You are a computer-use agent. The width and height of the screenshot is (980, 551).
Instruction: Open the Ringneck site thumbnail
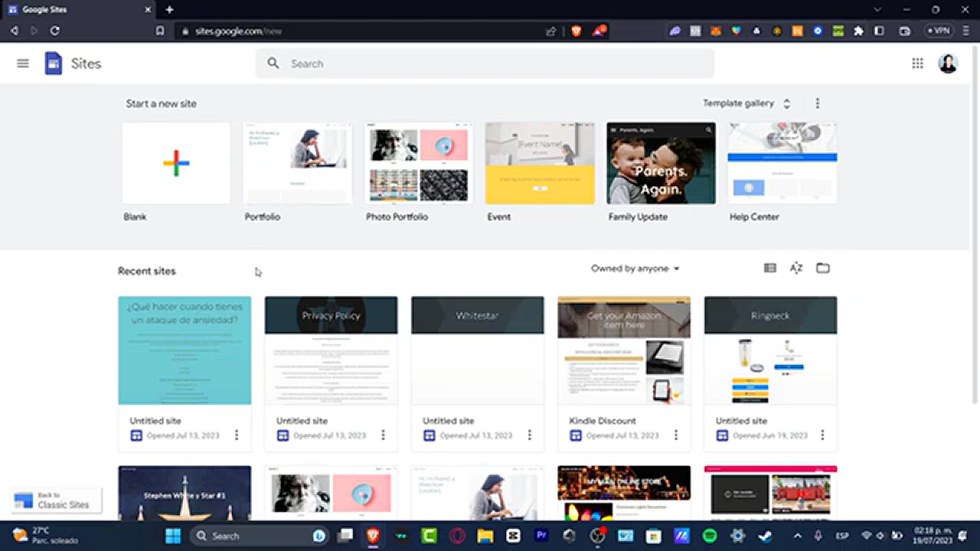[x=771, y=350]
